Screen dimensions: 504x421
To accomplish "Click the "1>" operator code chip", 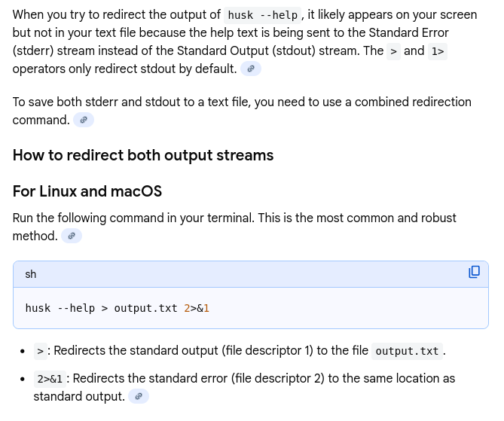I will point(437,51).
